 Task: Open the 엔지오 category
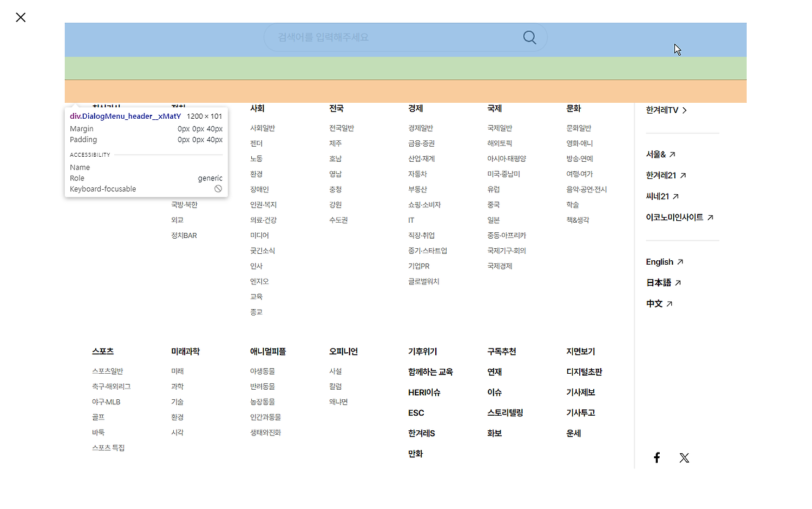click(259, 281)
